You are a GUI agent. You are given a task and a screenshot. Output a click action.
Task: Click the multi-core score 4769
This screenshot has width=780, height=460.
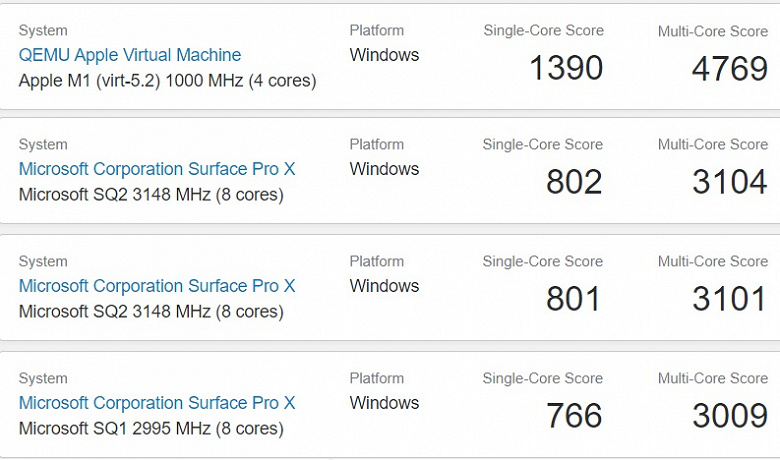pyautogui.click(x=730, y=68)
